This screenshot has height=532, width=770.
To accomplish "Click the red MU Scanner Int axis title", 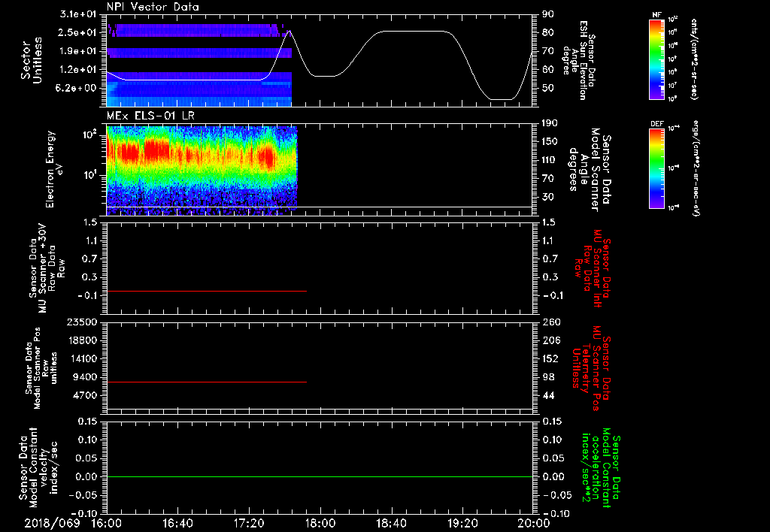I will [x=591, y=268].
